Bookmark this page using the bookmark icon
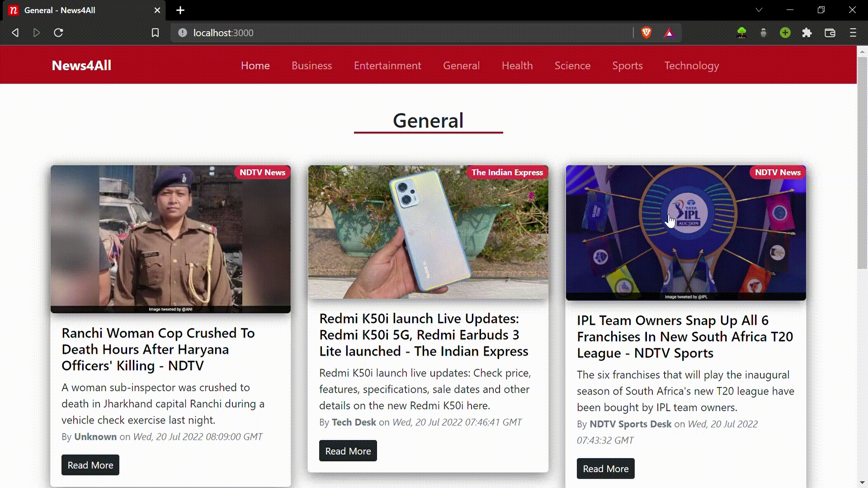 [155, 33]
